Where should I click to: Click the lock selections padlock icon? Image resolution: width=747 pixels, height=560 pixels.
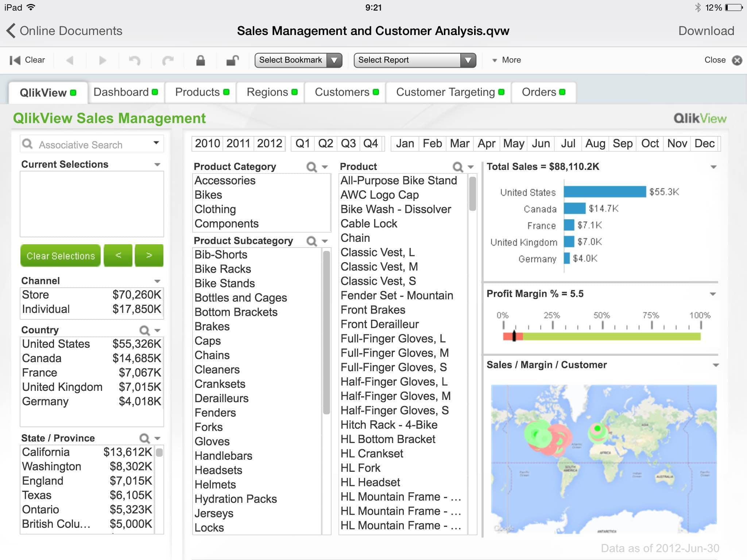point(200,60)
